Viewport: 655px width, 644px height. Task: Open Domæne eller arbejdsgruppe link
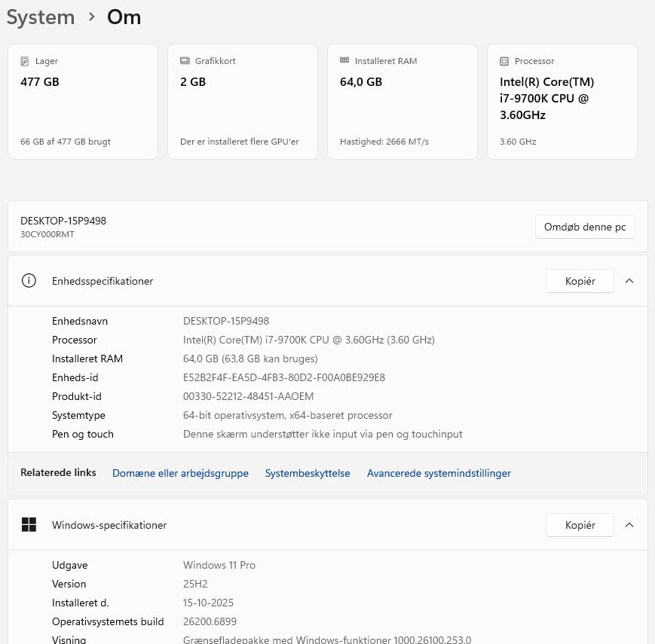(x=180, y=473)
